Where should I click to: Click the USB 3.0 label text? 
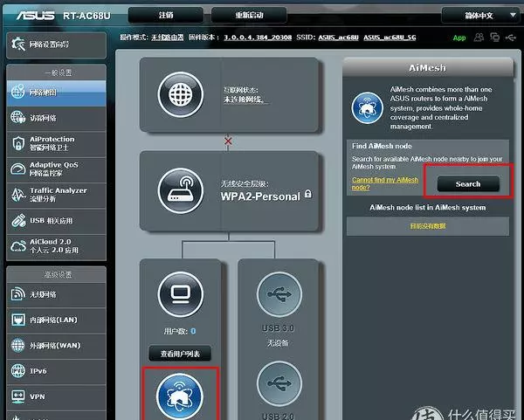[278, 328]
